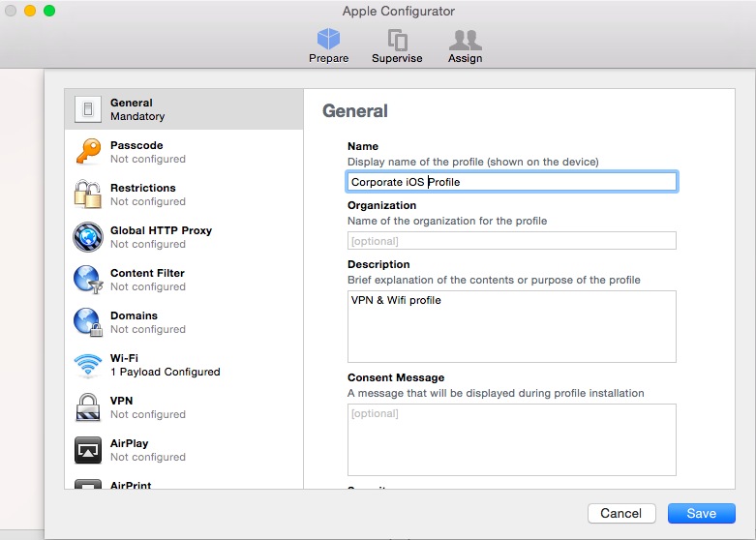Select the Passcode payload label

click(x=136, y=145)
